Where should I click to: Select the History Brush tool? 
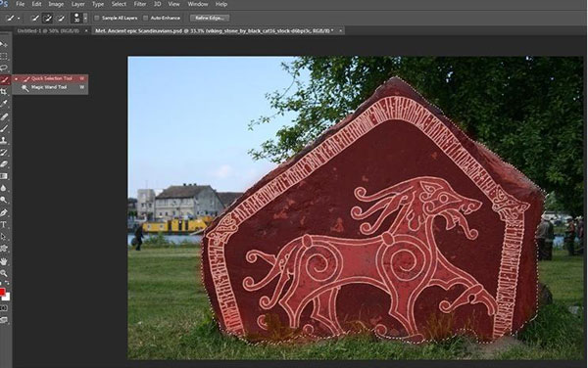(x=4, y=152)
